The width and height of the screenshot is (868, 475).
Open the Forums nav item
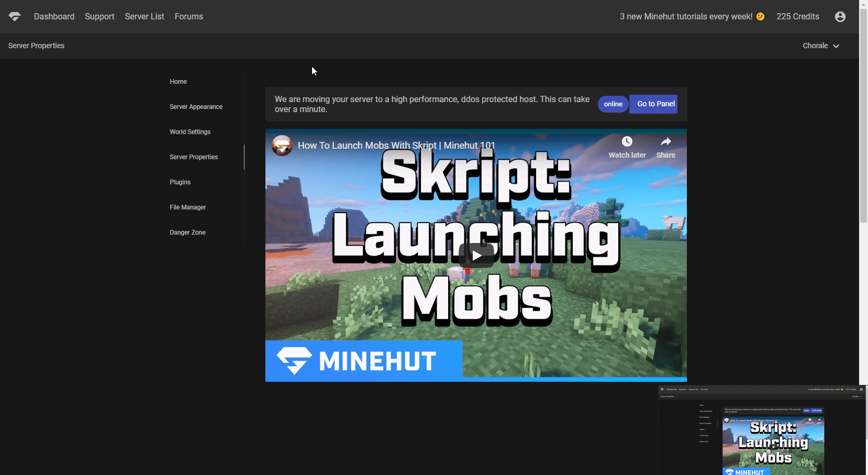pos(189,17)
